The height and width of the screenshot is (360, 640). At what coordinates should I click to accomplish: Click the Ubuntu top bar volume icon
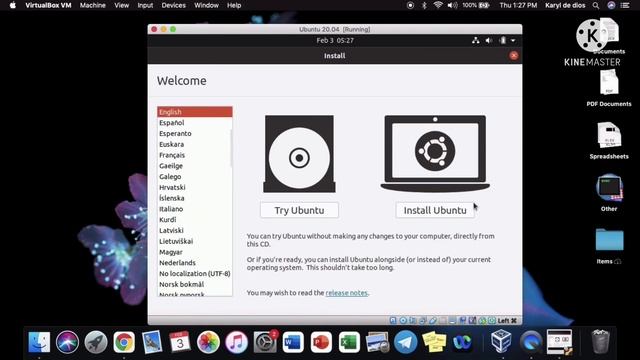pos(489,40)
